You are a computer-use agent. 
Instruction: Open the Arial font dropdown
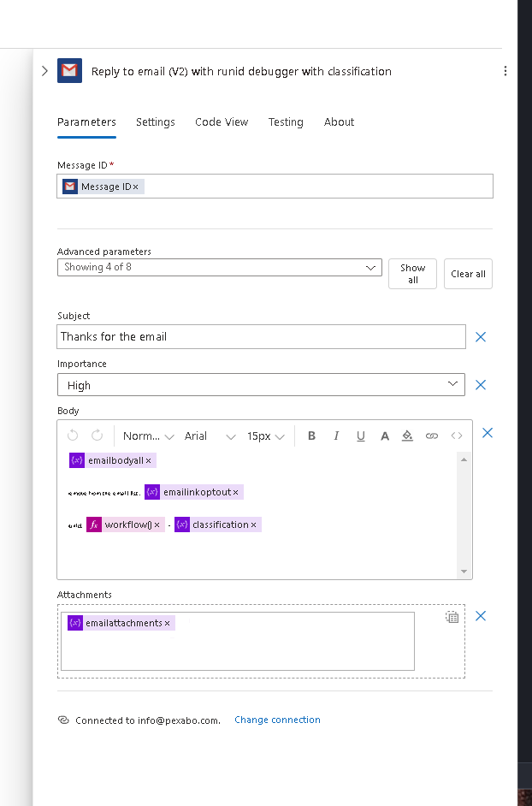point(210,436)
